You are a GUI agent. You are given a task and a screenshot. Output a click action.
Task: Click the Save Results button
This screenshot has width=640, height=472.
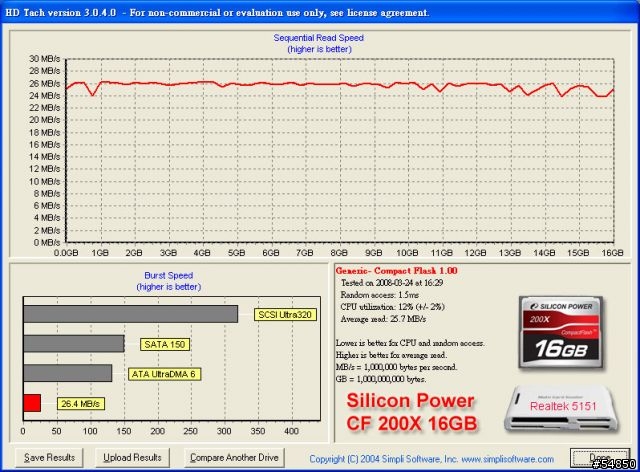[x=49, y=458]
